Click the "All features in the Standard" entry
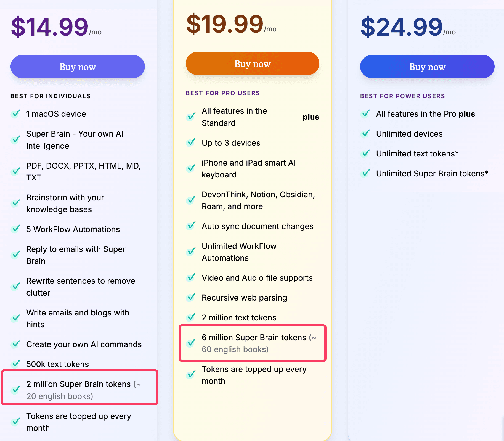 pos(234,117)
